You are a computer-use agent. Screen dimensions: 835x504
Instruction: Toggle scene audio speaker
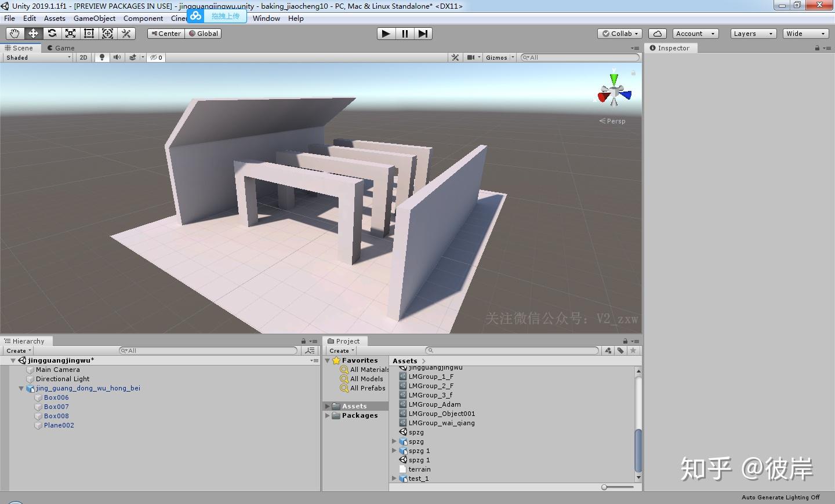click(117, 57)
